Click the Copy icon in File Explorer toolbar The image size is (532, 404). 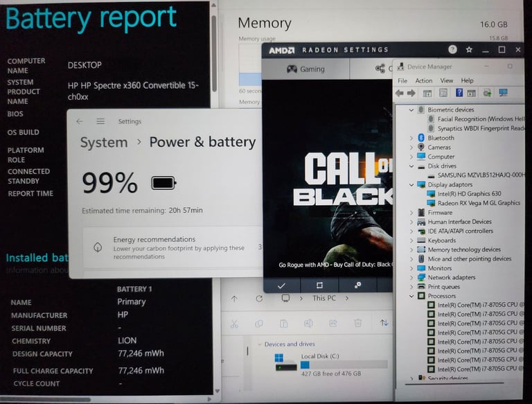coord(259,324)
